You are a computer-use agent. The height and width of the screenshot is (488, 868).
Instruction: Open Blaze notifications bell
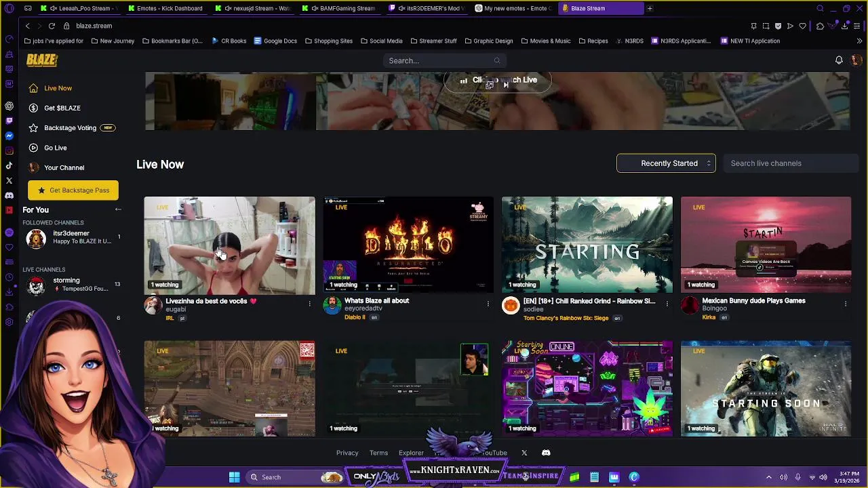(839, 60)
